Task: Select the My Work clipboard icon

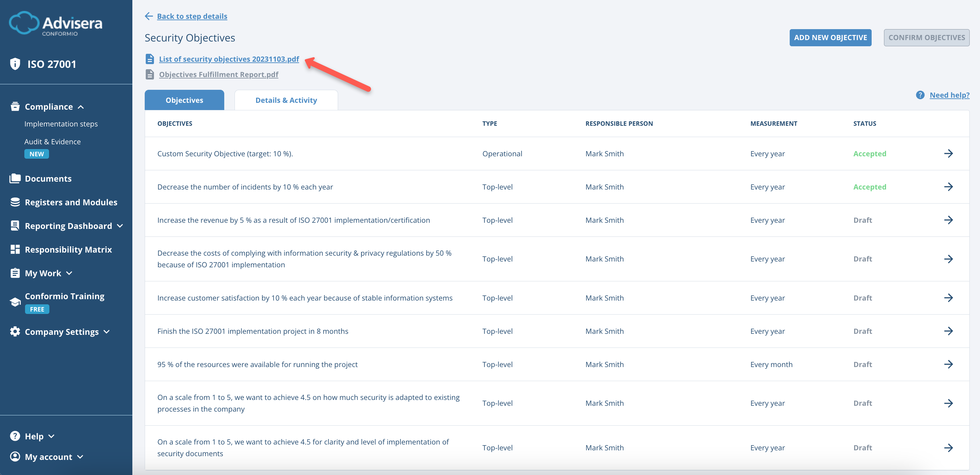Action: click(x=15, y=273)
